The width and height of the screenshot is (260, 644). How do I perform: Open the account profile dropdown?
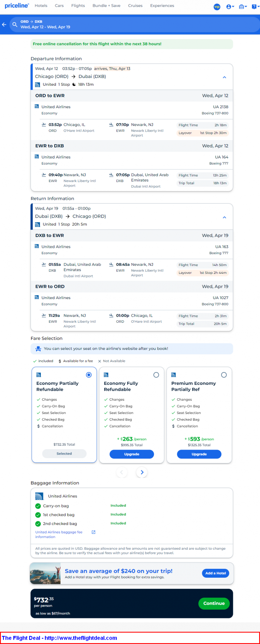(x=230, y=7)
